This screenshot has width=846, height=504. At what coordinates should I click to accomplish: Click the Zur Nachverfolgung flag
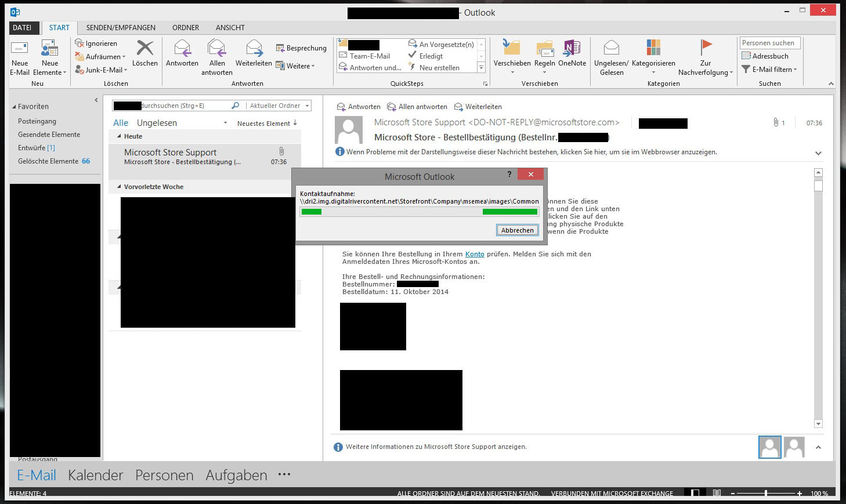(x=706, y=57)
